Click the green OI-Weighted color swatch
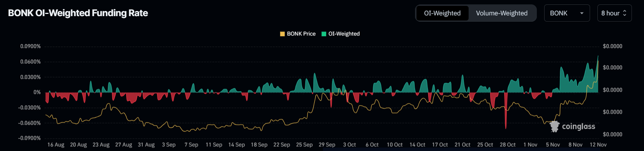 pos(324,34)
